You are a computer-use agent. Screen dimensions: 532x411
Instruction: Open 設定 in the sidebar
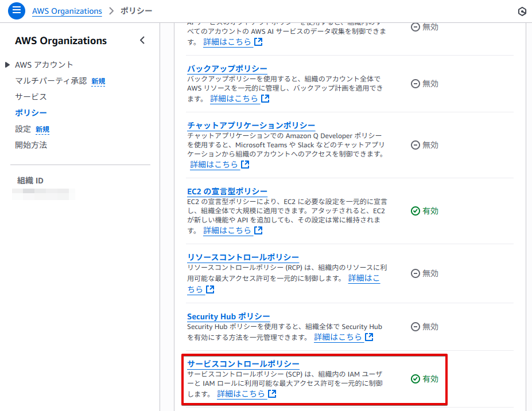[23, 129]
